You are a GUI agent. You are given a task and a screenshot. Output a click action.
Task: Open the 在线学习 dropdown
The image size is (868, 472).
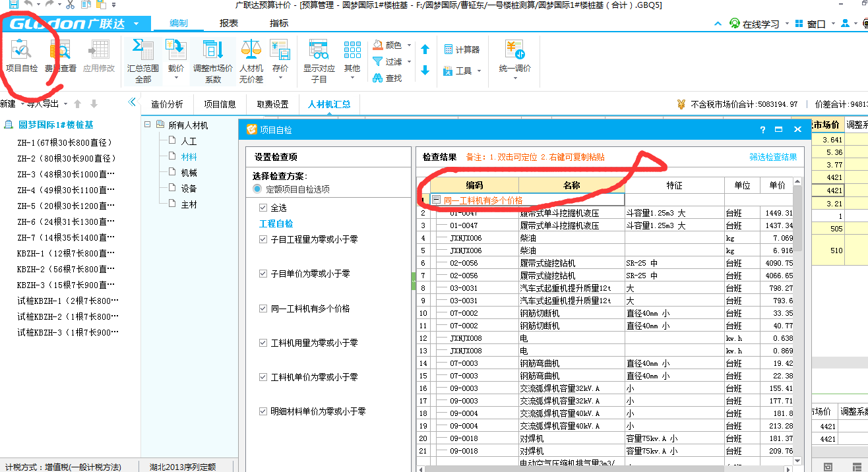point(788,24)
